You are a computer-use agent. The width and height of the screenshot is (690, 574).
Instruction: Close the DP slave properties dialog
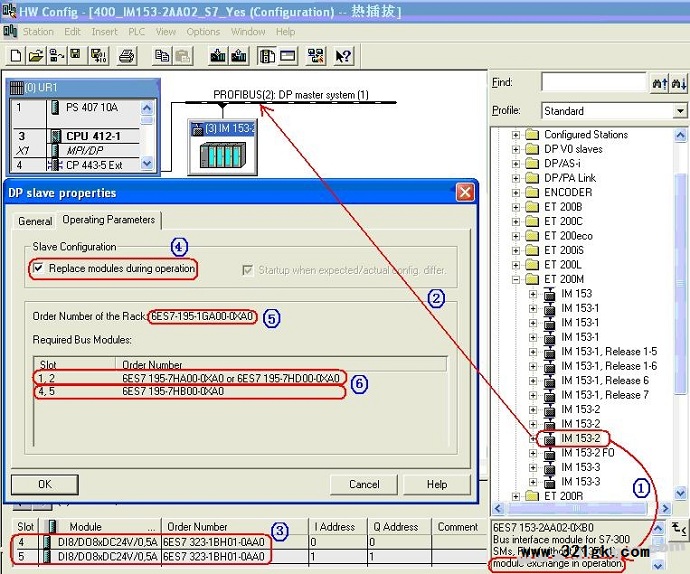coord(465,192)
